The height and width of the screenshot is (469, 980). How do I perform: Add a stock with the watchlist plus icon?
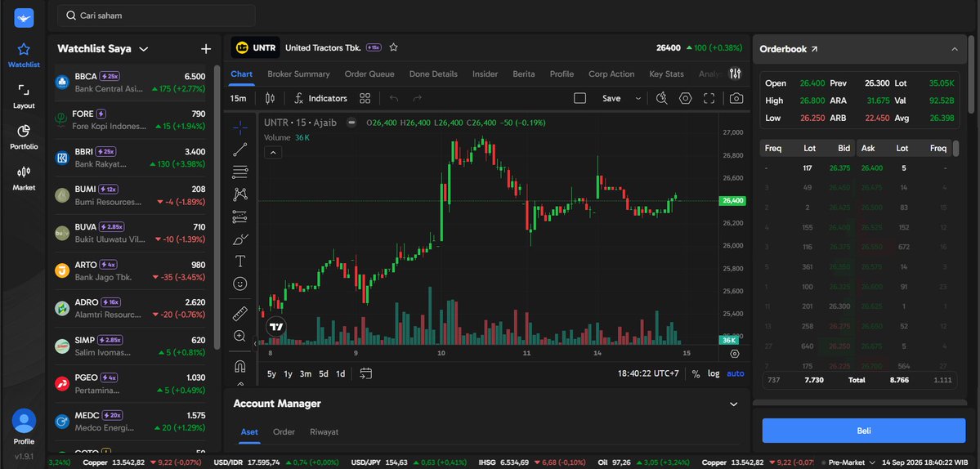pyautogui.click(x=206, y=49)
